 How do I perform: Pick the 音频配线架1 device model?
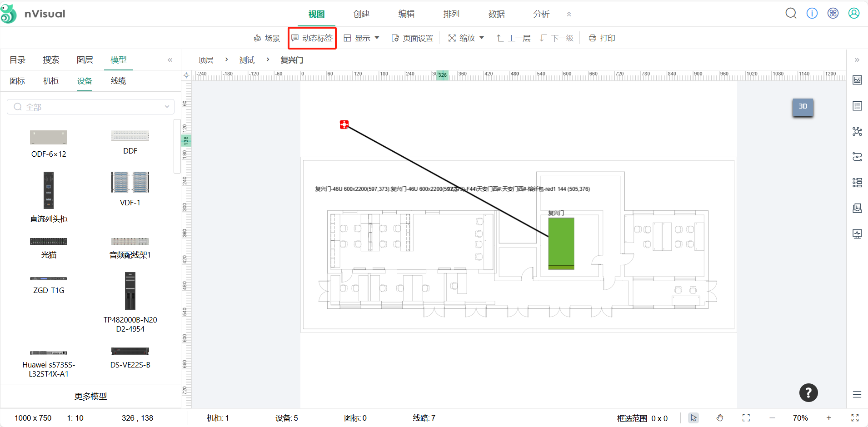click(x=130, y=248)
